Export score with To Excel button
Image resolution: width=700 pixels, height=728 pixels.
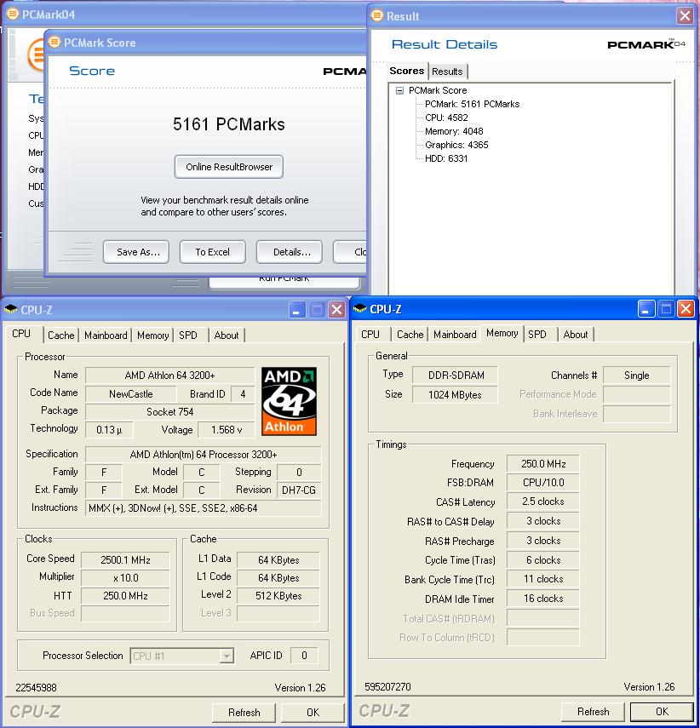(213, 252)
